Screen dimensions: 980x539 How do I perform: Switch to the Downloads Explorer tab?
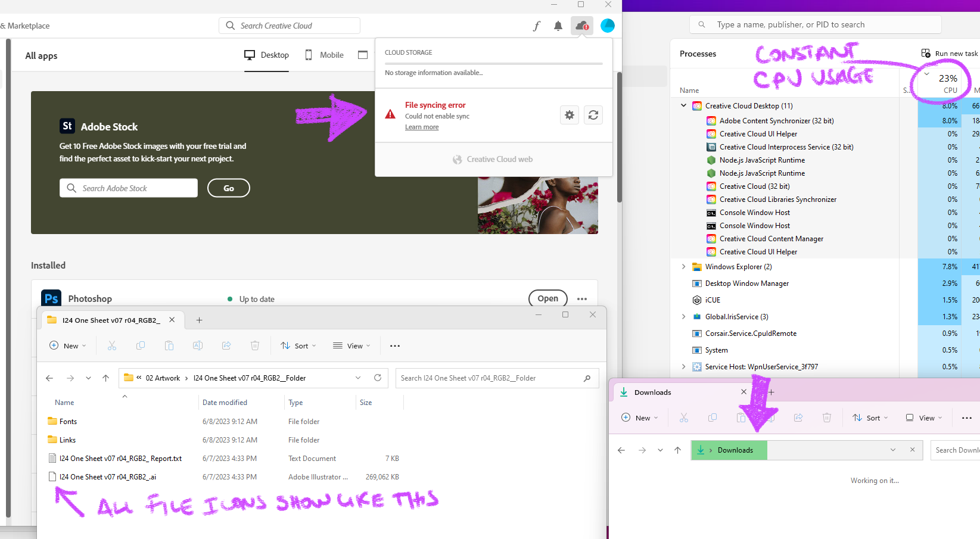coord(652,392)
